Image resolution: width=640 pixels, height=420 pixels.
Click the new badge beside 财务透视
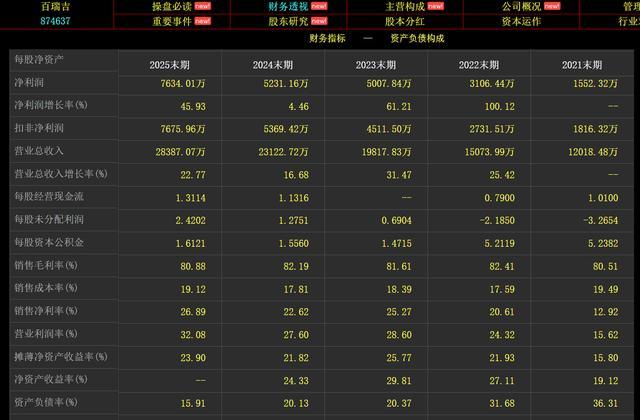click(319, 6)
